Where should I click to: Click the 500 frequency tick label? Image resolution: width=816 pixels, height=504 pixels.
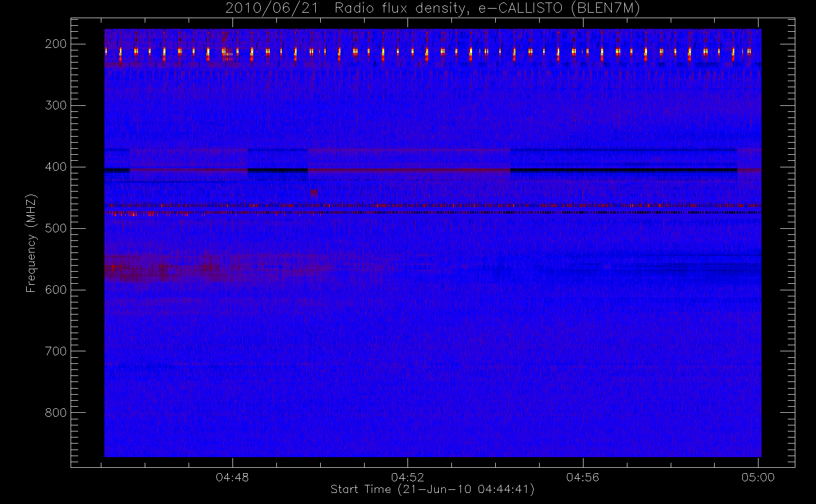click(x=56, y=228)
